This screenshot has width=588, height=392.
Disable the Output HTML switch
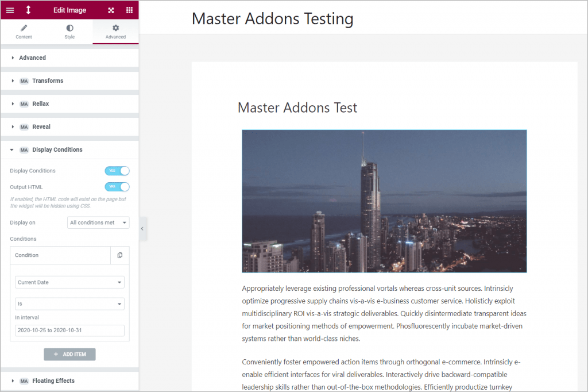[117, 187]
